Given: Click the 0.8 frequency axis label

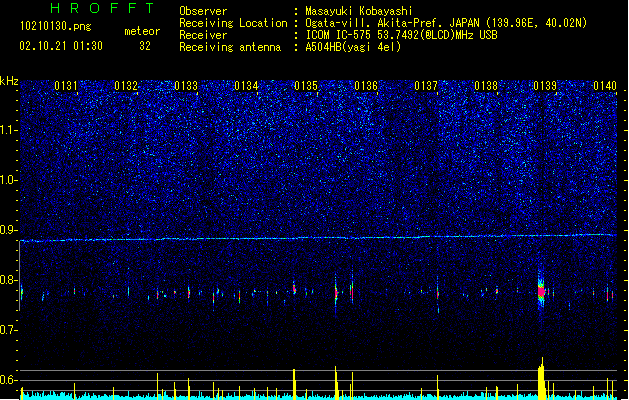Looking at the screenshot, I should coord(9,280).
